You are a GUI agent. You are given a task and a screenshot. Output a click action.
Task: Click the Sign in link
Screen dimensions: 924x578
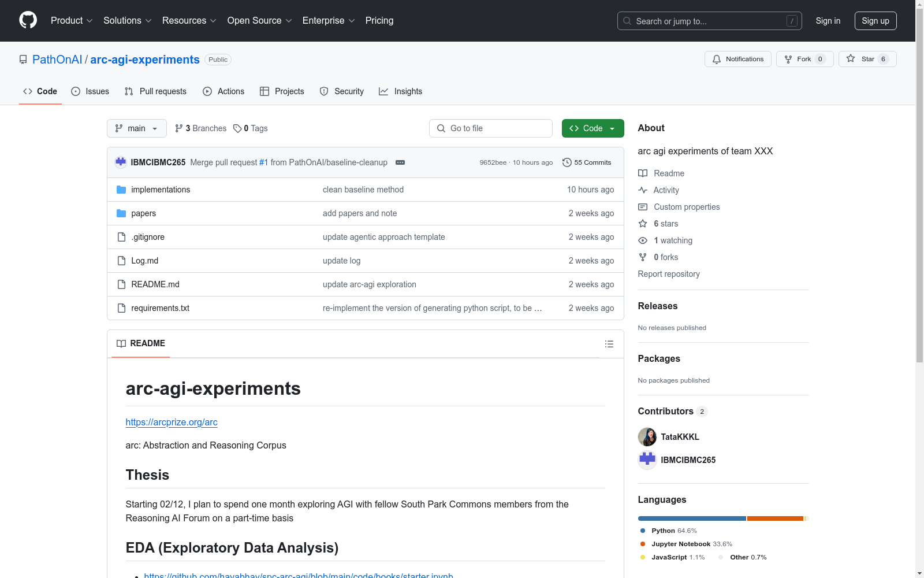click(x=828, y=21)
